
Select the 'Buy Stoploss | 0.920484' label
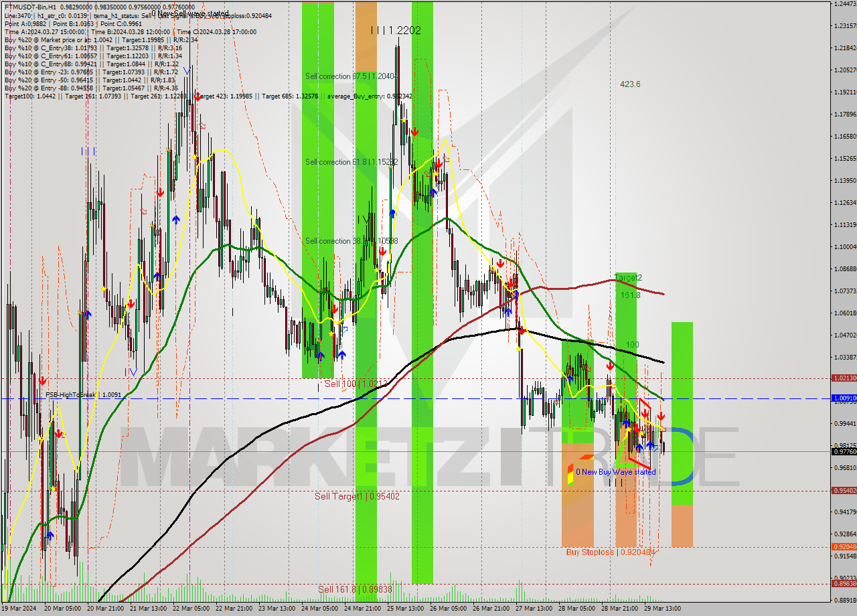click(611, 552)
